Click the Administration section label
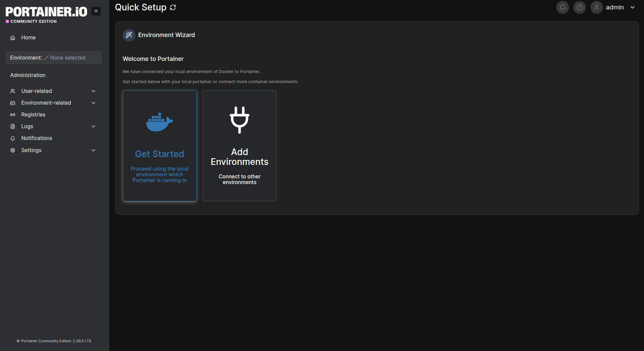Image resolution: width=644 pixels, height=351 pixels. (x=28, y=75)
